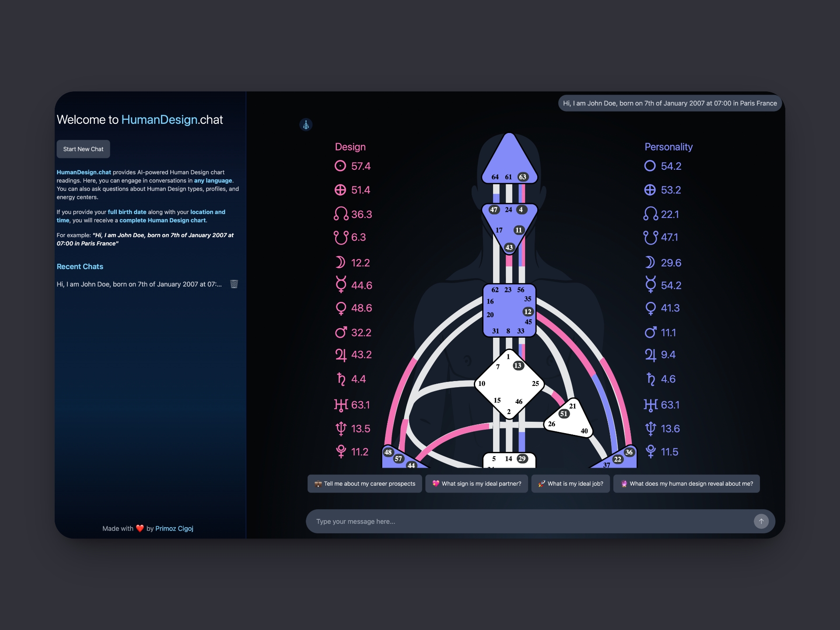This screenshot has height=630, width=840.
Task: Focus the 'Type your message here...' field
Action: coord(529,521)
